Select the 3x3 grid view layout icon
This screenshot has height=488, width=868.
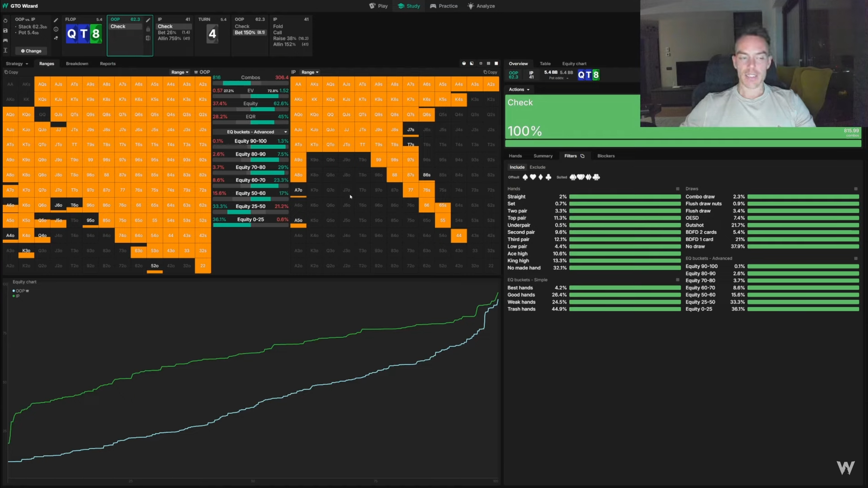488,63
